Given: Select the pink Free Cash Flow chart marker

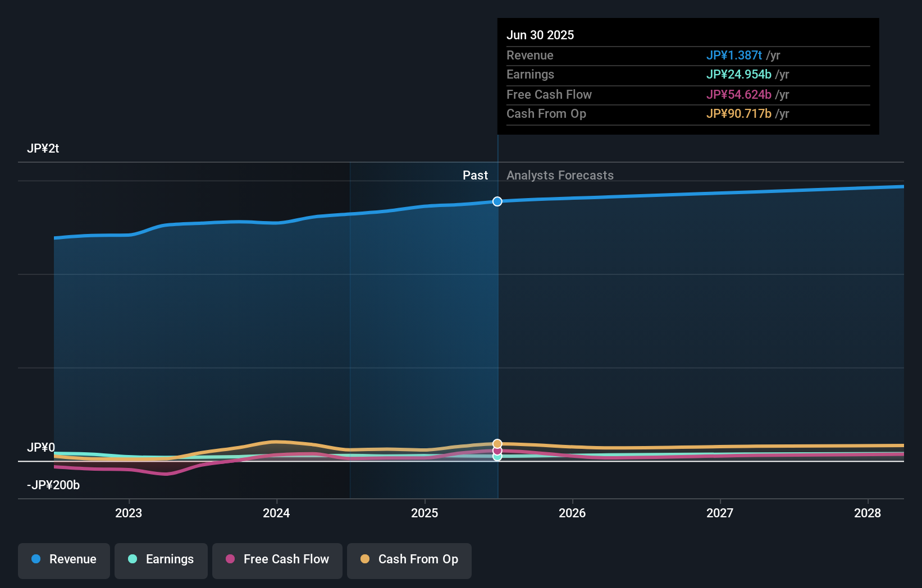Looking at the screenshot, I should [x=496, y=451].
